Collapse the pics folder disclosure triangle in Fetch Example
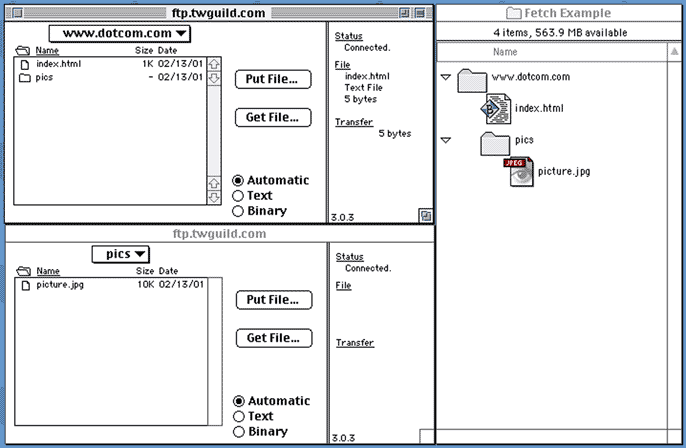 446,140
